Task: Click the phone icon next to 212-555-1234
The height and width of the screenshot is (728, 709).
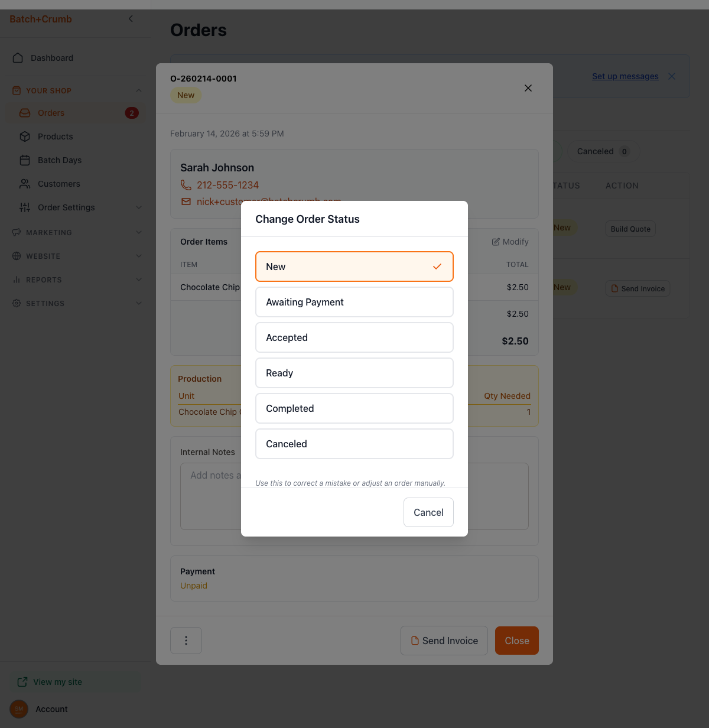Action: click(x=186, y=185)
